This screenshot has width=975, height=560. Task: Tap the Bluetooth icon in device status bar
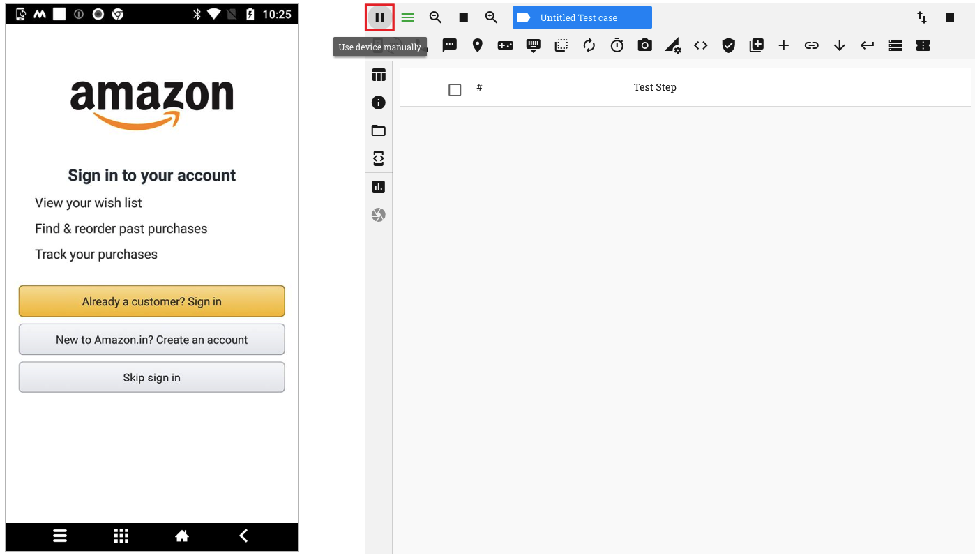(197, 14)
